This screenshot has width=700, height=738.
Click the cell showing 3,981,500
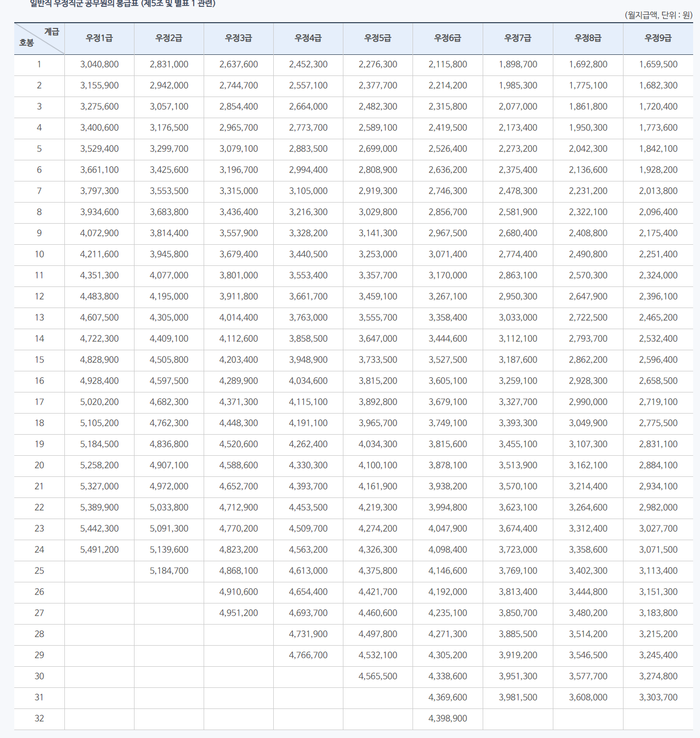point(518,697)
